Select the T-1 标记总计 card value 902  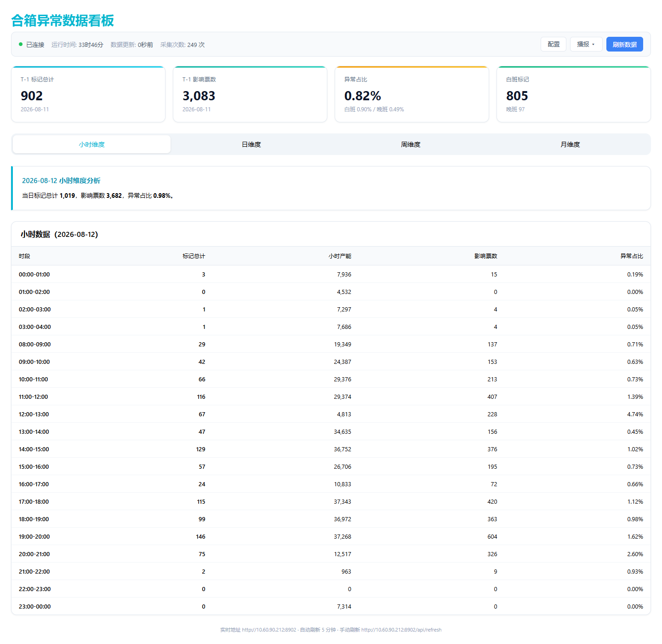pyautogui.click(x=32, y=96)
